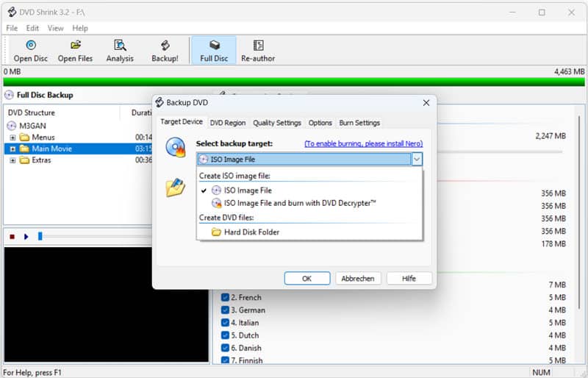Choose ISO Image File and burn with DVD Decrypter
The width and height of the screenshot is (588, 378).
tap(309, 203)
